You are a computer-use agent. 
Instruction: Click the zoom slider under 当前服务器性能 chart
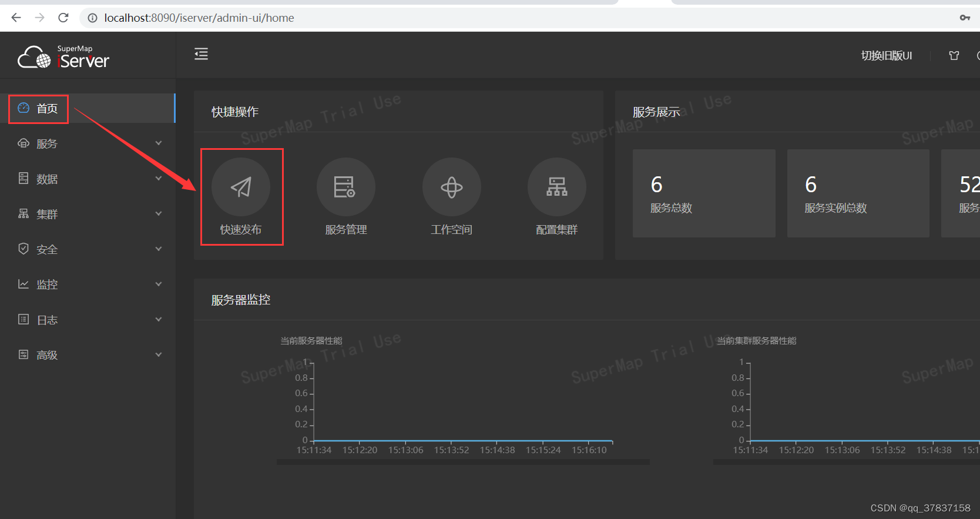click(x=463, y=462)
